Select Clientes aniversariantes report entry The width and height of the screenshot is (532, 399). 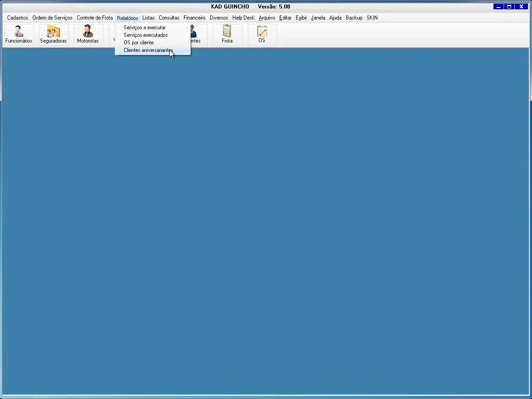click(148, 50)
